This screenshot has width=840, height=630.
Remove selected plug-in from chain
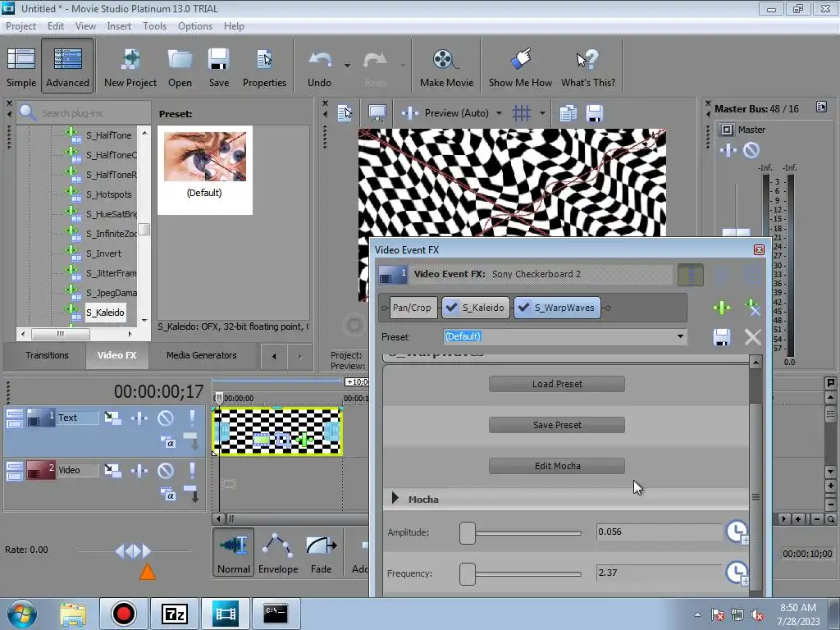pyautogui.click(x=753, y=308)
